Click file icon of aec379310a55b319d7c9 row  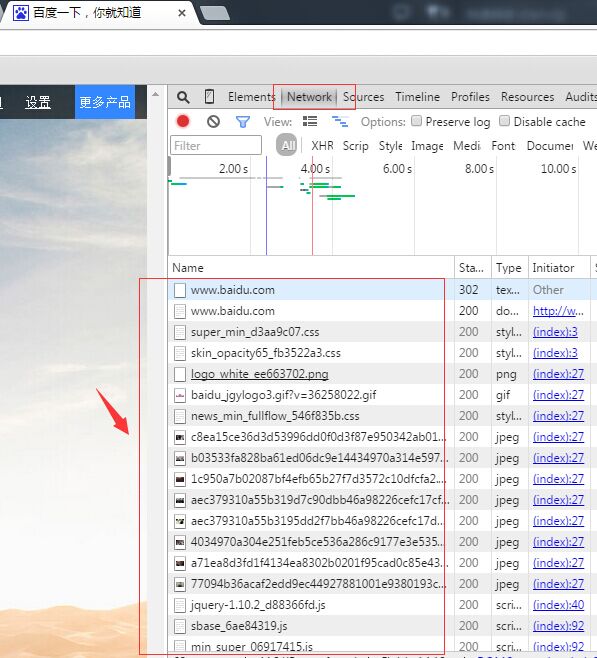pyautogui.click(x=180, y=500)
